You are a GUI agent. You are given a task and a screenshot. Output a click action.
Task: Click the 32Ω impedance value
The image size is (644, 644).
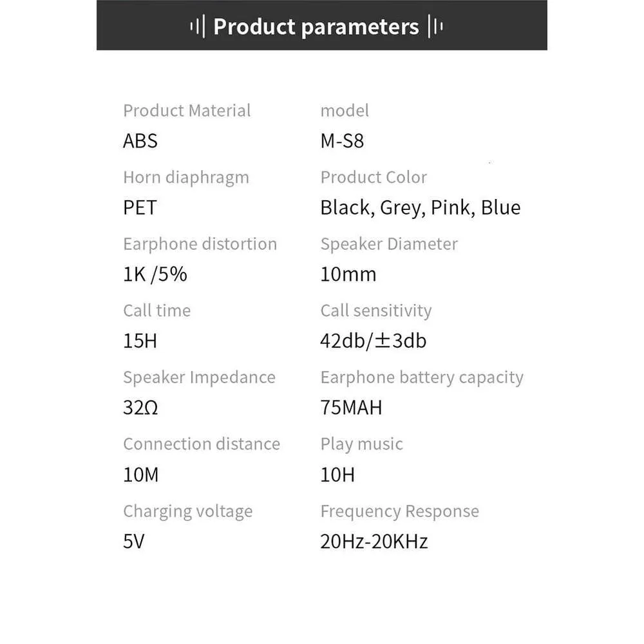pyautogui.click(x=140, y=408)
